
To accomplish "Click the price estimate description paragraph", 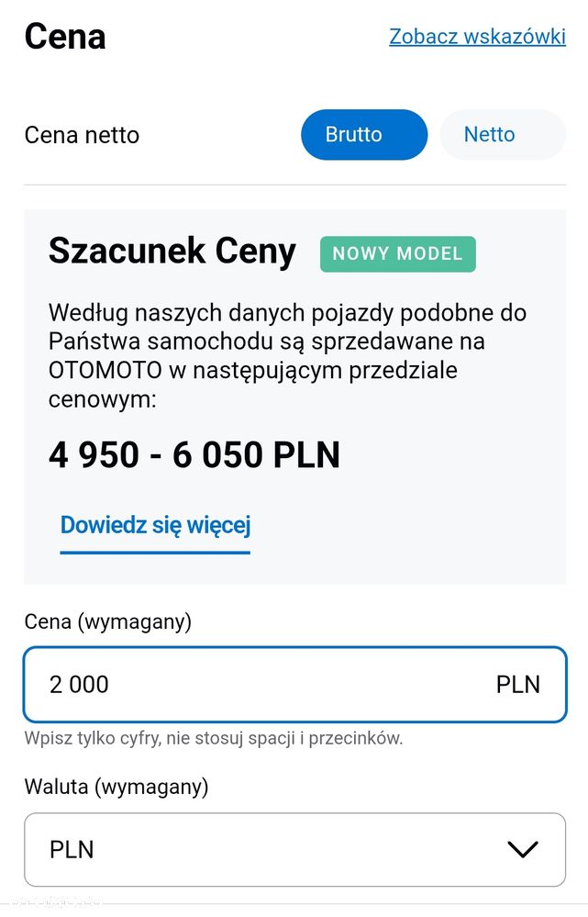I will coord(287,355).
